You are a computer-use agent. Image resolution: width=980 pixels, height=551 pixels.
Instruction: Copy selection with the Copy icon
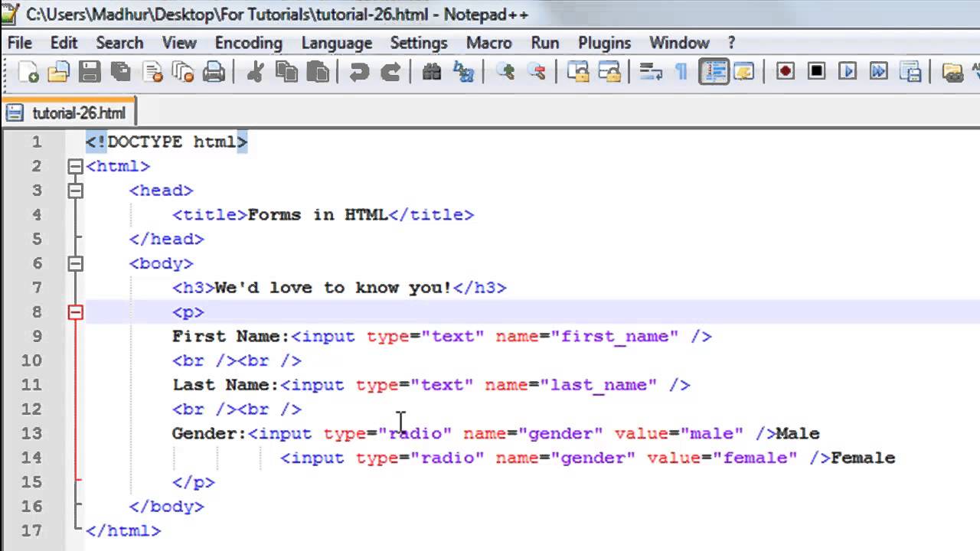(287, 72)
